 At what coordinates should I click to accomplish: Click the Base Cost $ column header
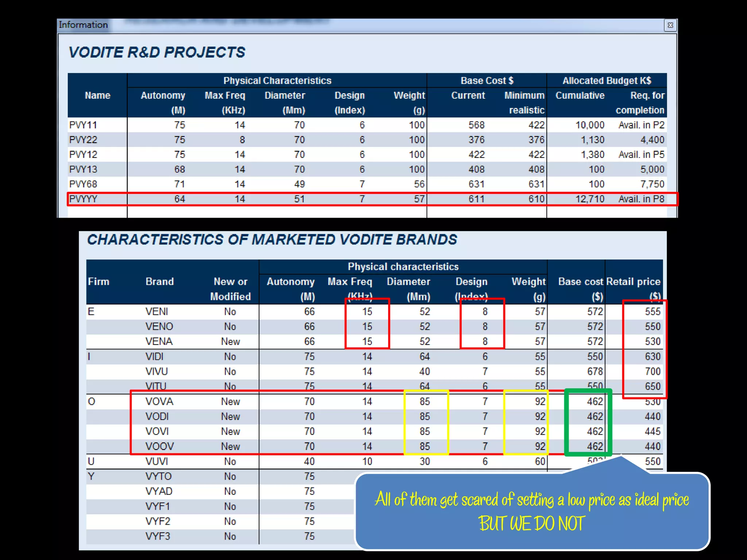pos(487,81)
